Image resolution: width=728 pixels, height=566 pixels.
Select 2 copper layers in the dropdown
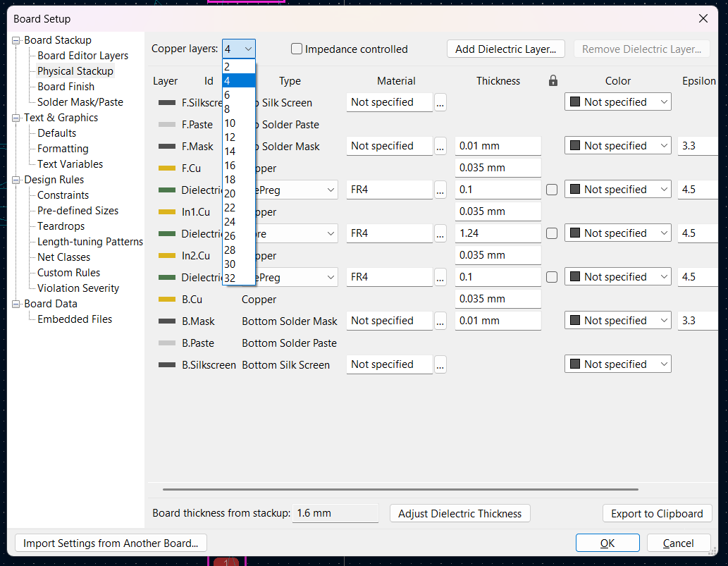pyautogui.click(x=227, y=67)
